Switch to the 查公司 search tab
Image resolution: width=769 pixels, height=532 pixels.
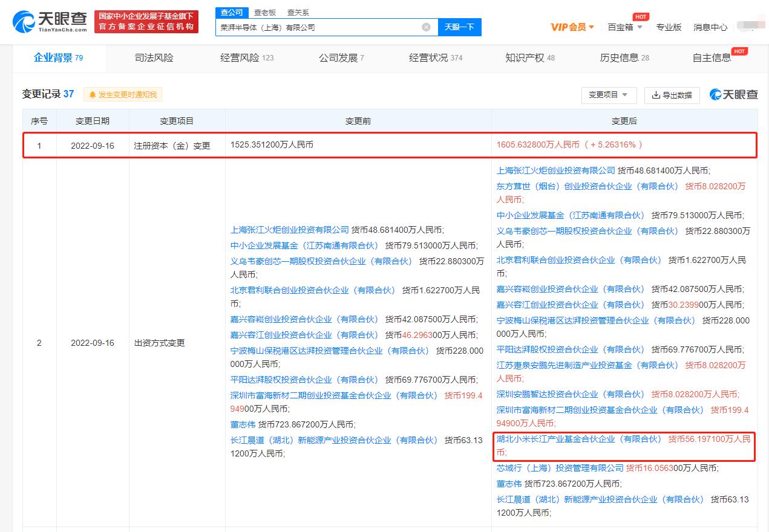click(231, 12)
